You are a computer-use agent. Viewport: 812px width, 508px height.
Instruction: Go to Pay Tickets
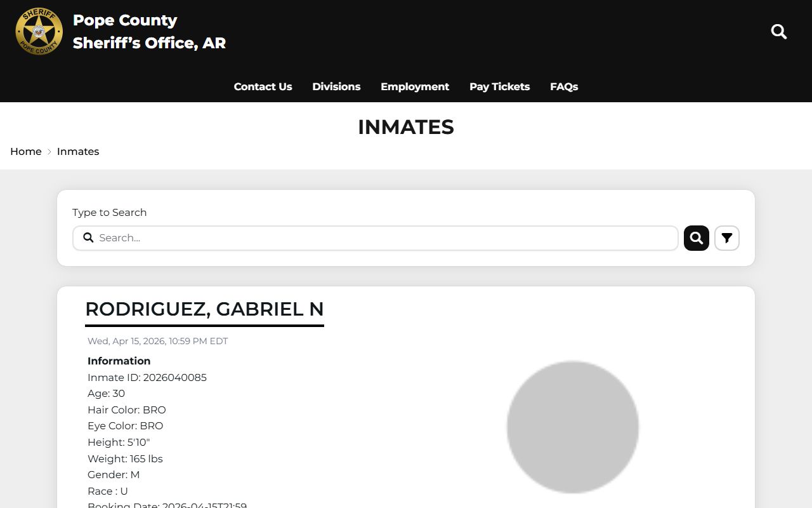coord(499,87)
